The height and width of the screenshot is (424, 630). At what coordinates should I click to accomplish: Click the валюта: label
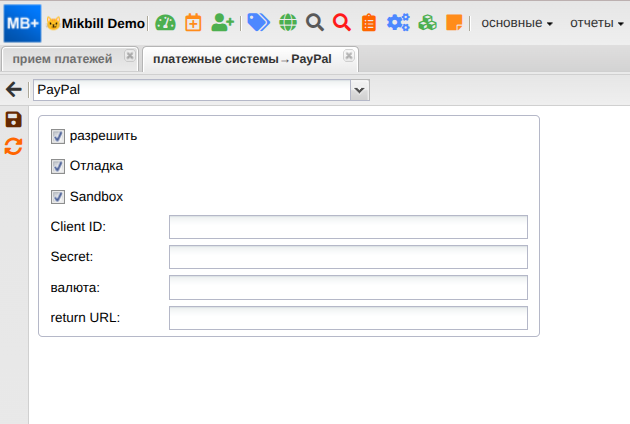pos(75,288)
